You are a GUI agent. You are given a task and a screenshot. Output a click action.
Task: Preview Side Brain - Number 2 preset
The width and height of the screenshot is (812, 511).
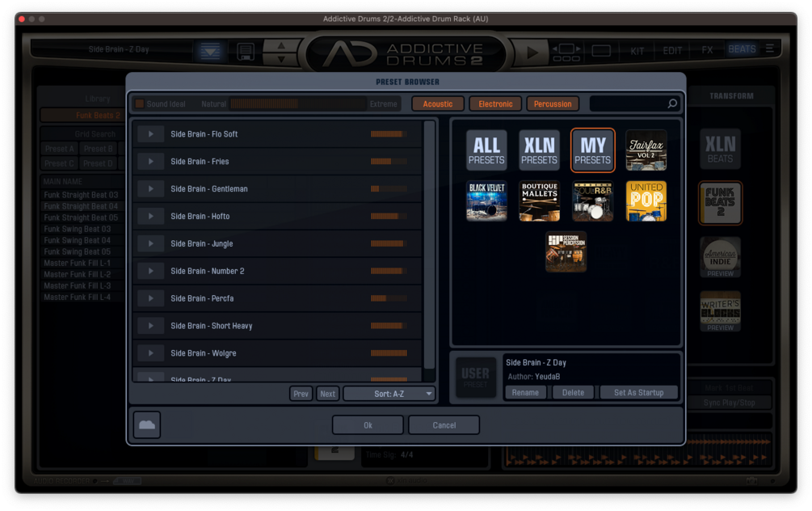(151, 271)
